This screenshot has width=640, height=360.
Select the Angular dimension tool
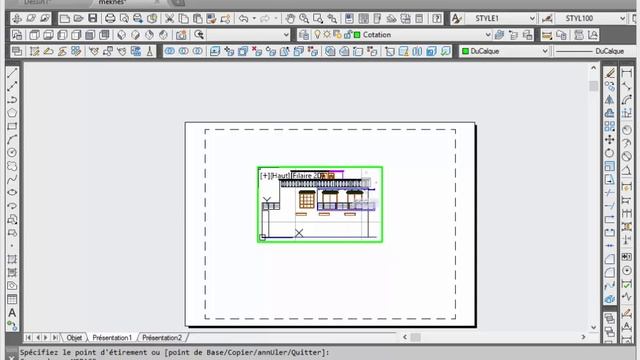pos(627,170)
